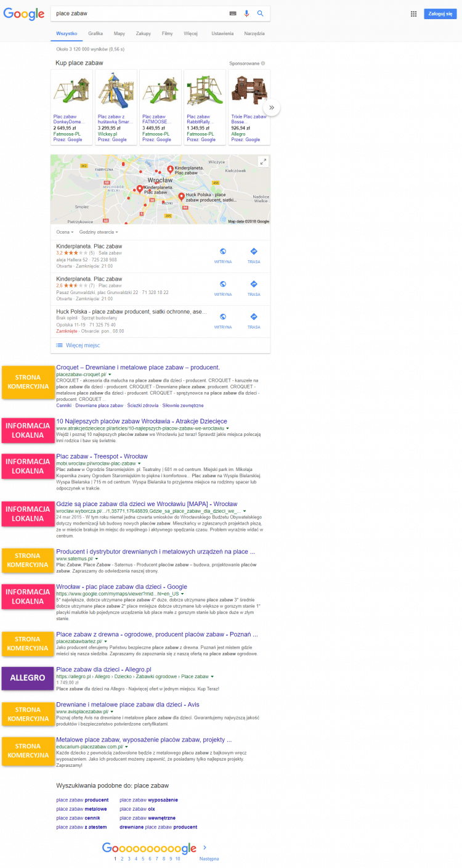The image size is (462, 868).
Task: Go to next results page via arrow
Action: [x=205, y=848]
